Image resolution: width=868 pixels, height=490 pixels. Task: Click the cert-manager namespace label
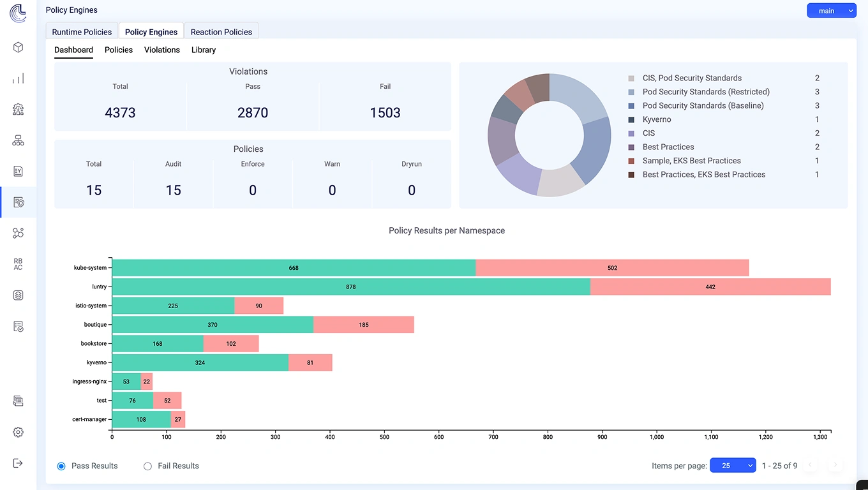tap(90, 419)
